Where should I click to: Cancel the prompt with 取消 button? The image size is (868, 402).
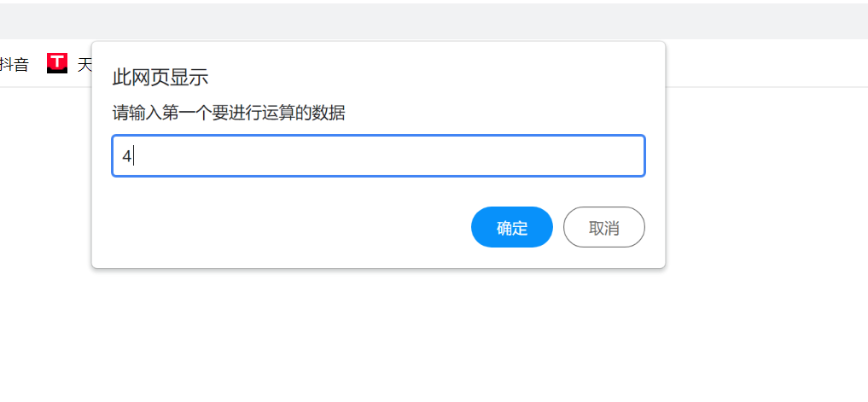[603, 228]
